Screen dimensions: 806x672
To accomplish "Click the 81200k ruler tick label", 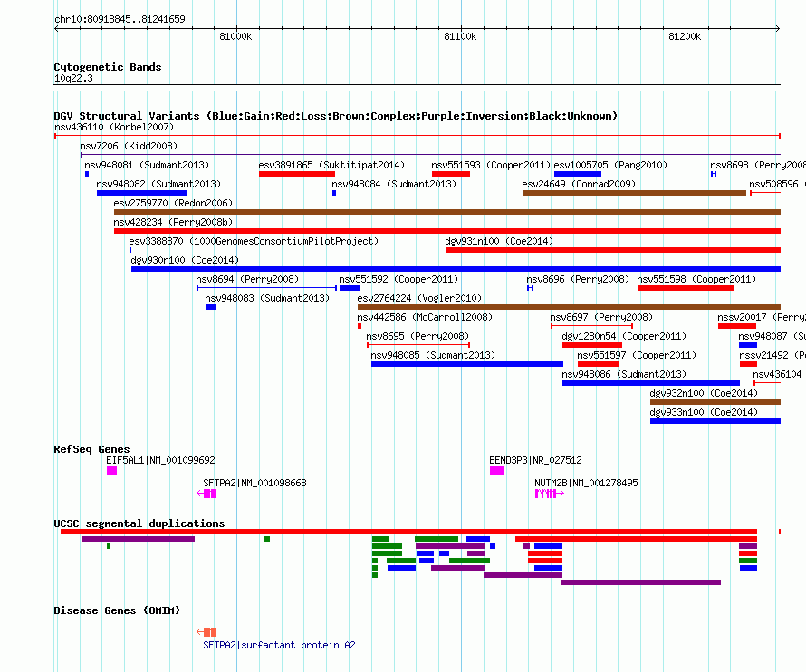I will tap(685, 36).
